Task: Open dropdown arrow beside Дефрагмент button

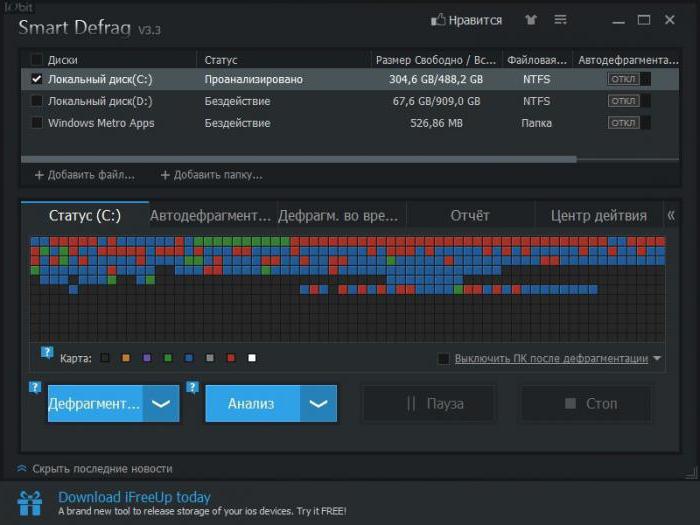Action: pyautogui.click(x=161, y=404)
